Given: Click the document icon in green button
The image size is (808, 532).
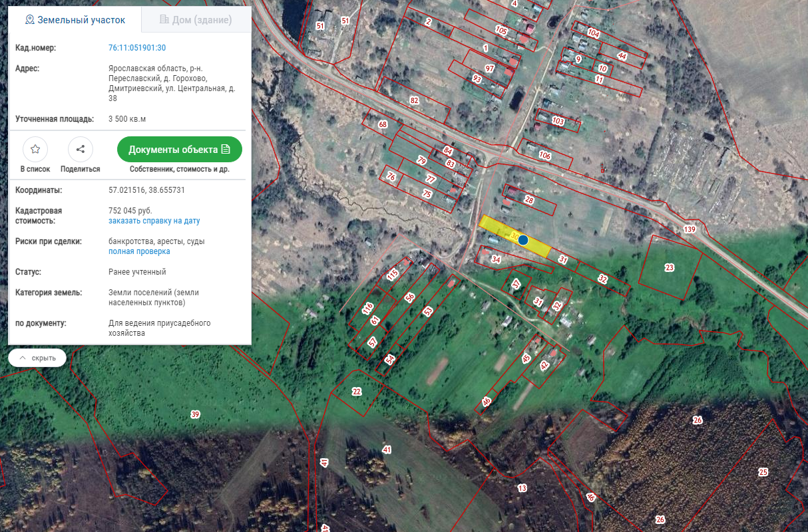Looking at the screenshot, I should point(226,150).
